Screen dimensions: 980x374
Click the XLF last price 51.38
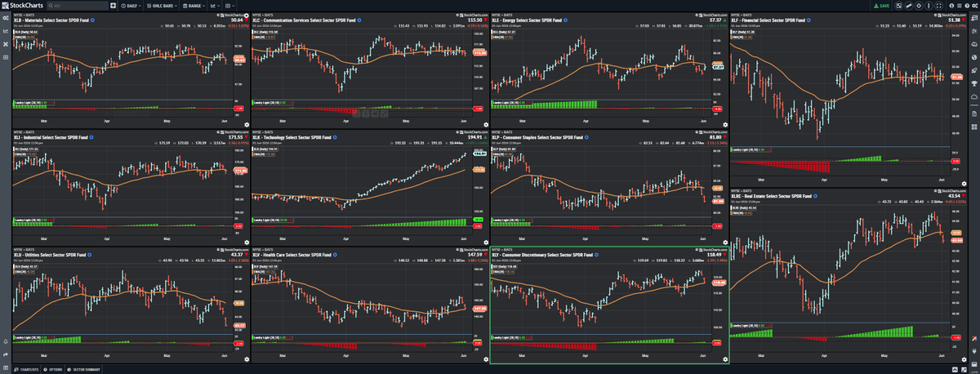[x=955, y=20]
